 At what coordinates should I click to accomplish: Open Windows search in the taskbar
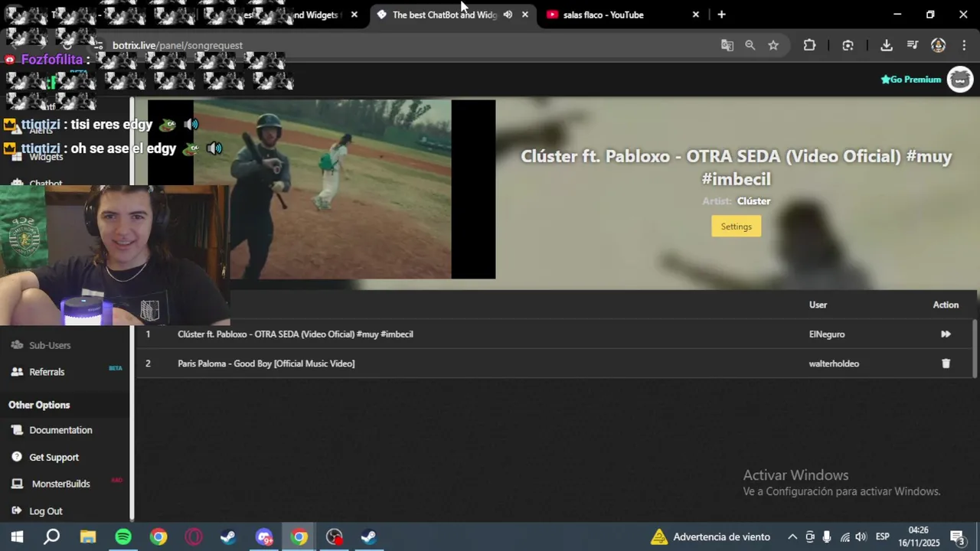(x=51, y=536)
